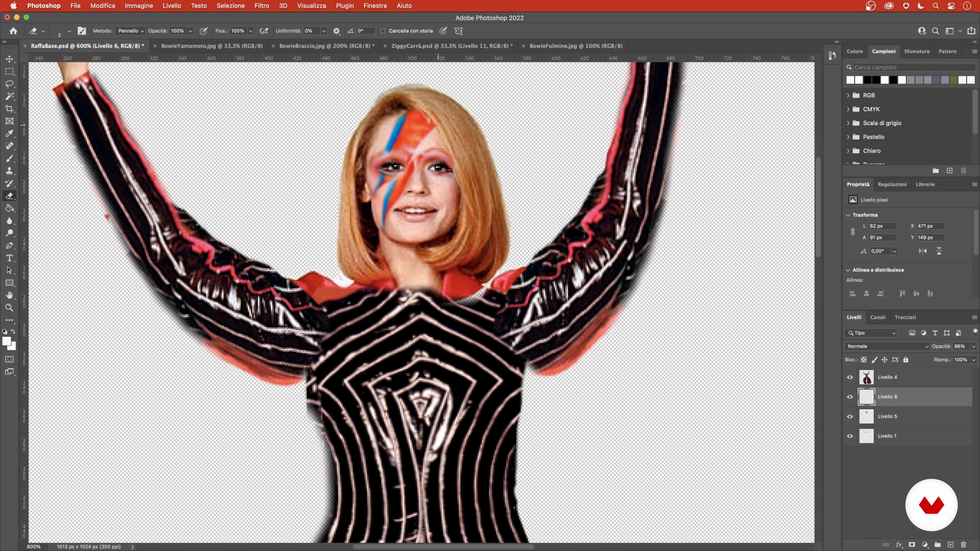This screenshot has height=551, width=980.
Task: Select the Rectangle shape tool
Action: [9, 283]
